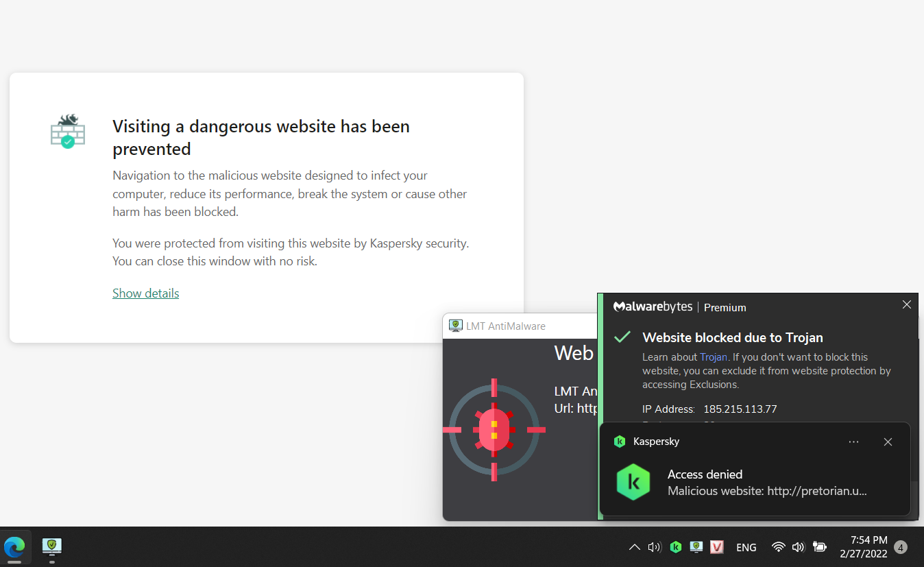This screenshot has width=924, height=567.
Task: Close the Malwarebytes Premium notification
Action: pos(906,305)
